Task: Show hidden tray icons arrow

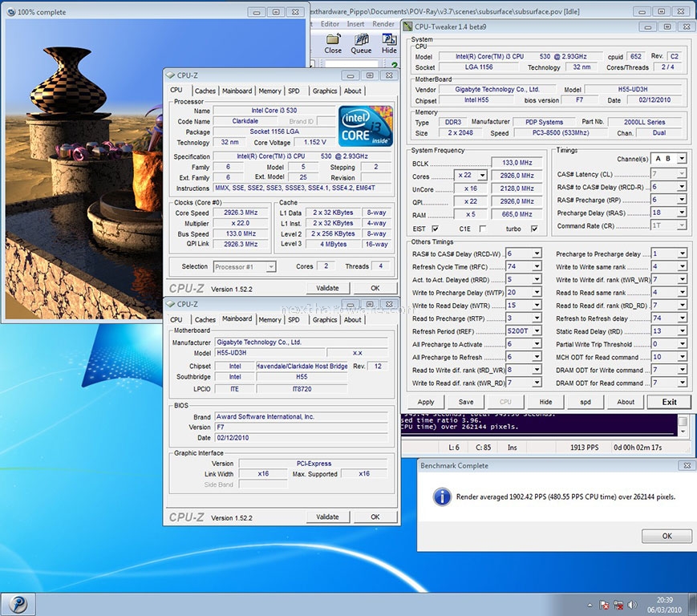Action: click(590, 605)
